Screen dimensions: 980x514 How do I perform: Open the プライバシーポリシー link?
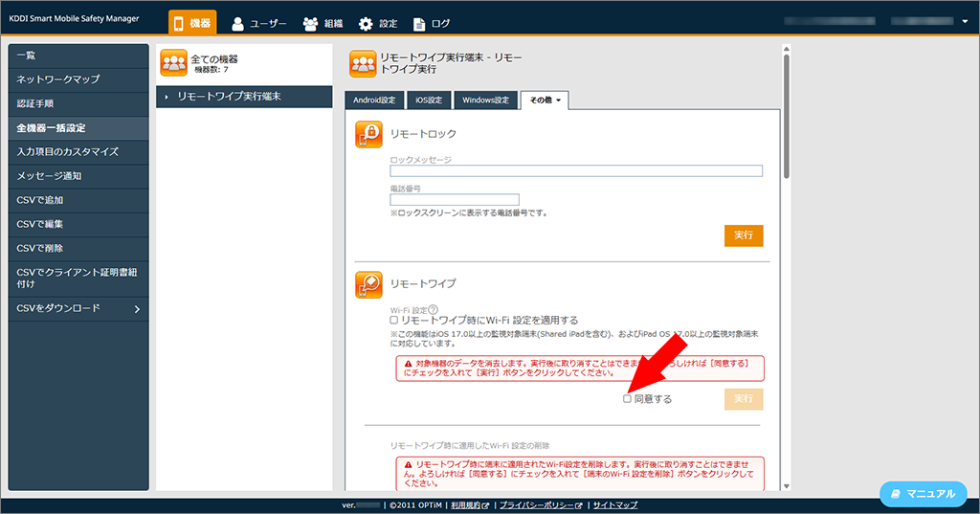[x=536, y=505]
